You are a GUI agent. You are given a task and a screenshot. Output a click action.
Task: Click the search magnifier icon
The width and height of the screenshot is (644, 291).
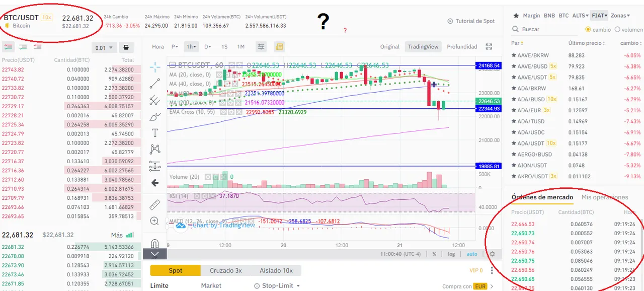[515, 29]
